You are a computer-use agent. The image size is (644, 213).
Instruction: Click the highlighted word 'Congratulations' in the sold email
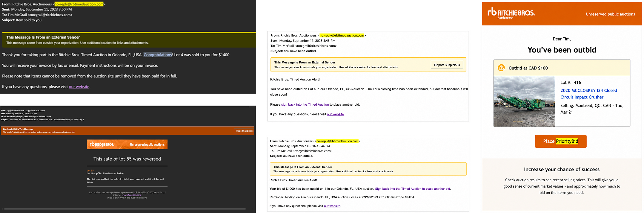click(158, 55)
